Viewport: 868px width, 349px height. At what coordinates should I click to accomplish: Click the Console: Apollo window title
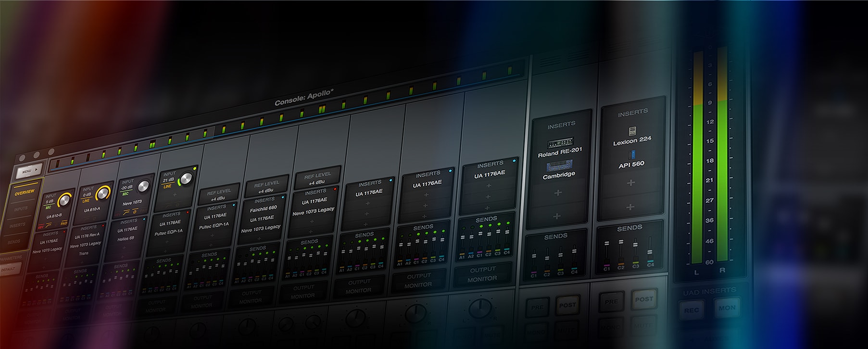pos(304,98)
